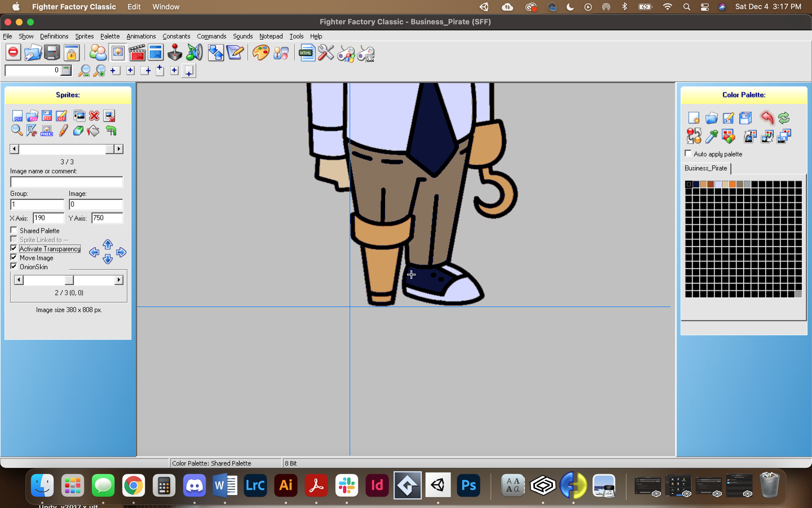Click the red undo arrow in Color Palette
Image resolution: width=812 pixels, height=508 pixels.
[767, 118]
